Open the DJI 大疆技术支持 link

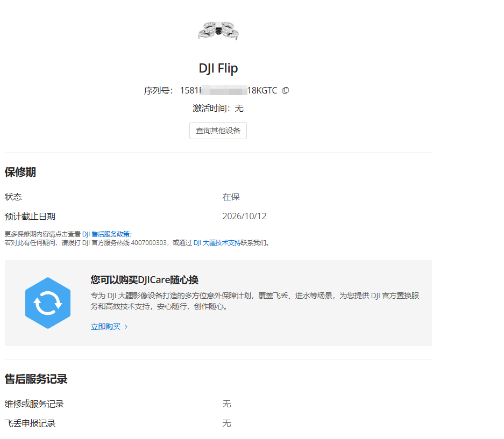click(217, 243)
